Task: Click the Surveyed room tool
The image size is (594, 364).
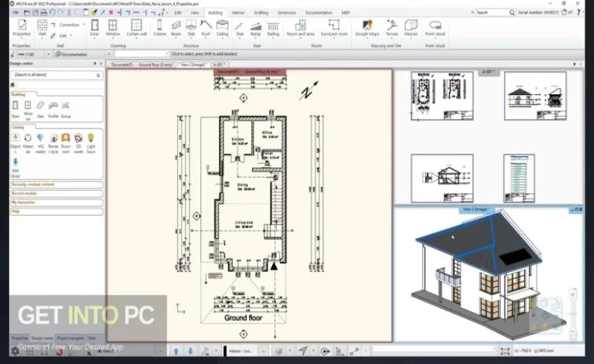Action: click(x=334, y=28)
